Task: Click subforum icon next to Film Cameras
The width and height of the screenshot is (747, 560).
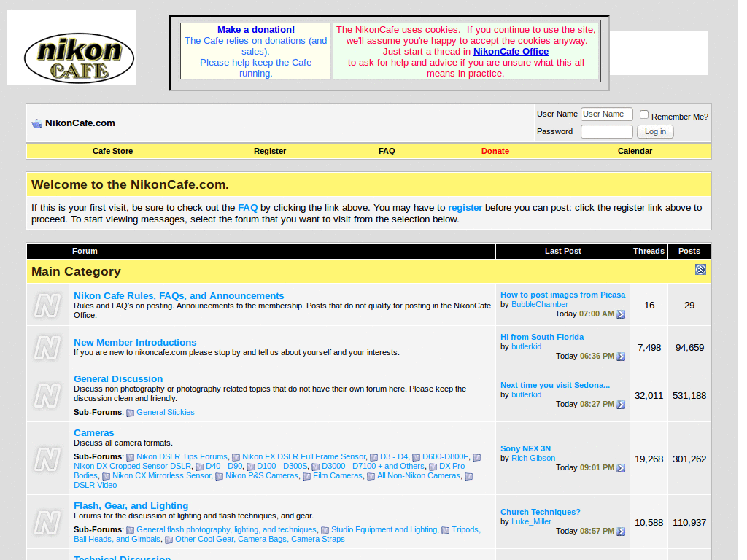Action: click(x=307, y=476)
